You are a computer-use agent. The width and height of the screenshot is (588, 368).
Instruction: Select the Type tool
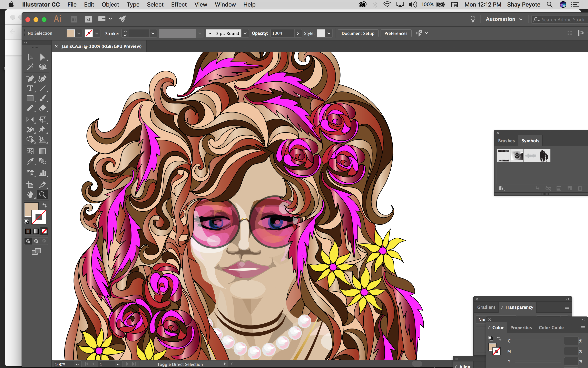pos(30,88)
